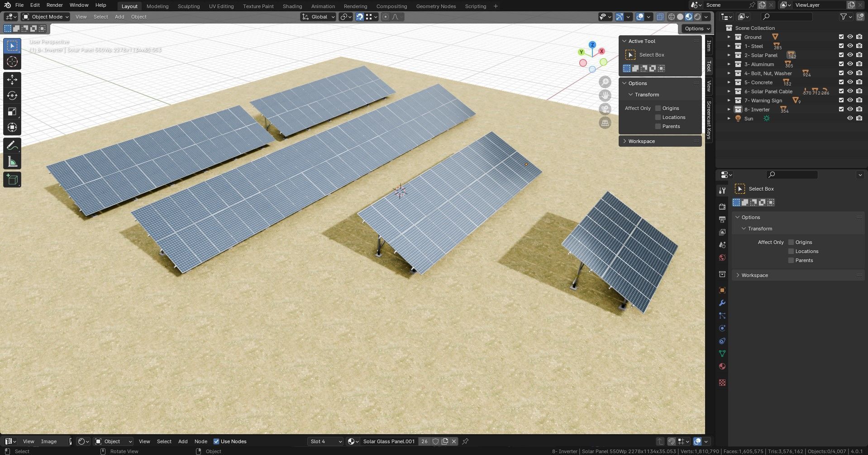
Task: Open the Material properties tab
Action: (722, 366)
